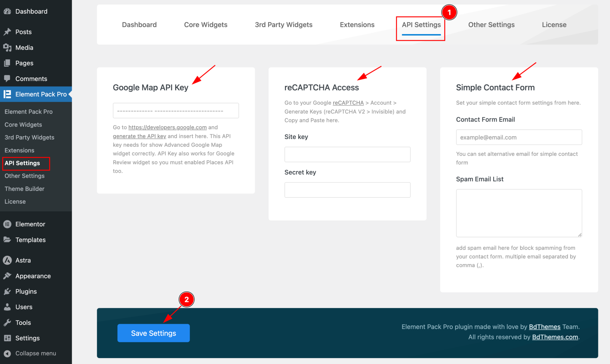The image size is (610, 364).
Task: Collapse the admin menu arrow icon
Action: (x=7, y=353)
